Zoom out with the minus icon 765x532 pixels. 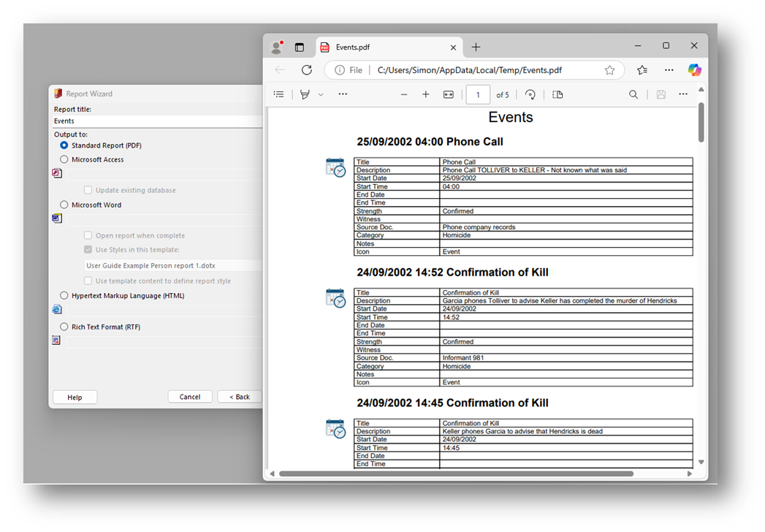pos(404,94)
